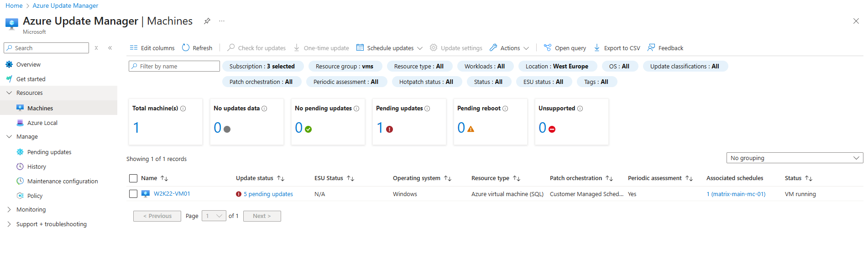Viewport: 868px width, 280px height.
Task: Click the W2K22-VM01 virtual machine icon
Action: pos(146,194)
